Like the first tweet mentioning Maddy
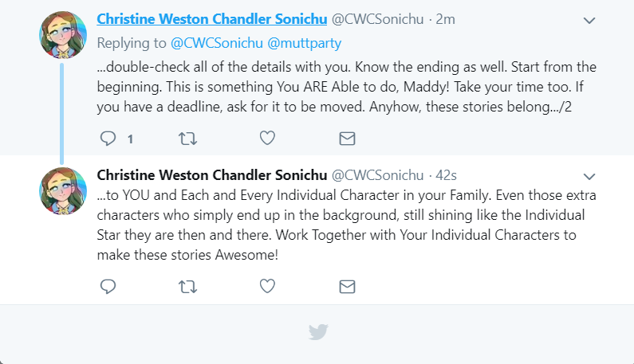This screenshot has width=634, height=364. [267, 138]
